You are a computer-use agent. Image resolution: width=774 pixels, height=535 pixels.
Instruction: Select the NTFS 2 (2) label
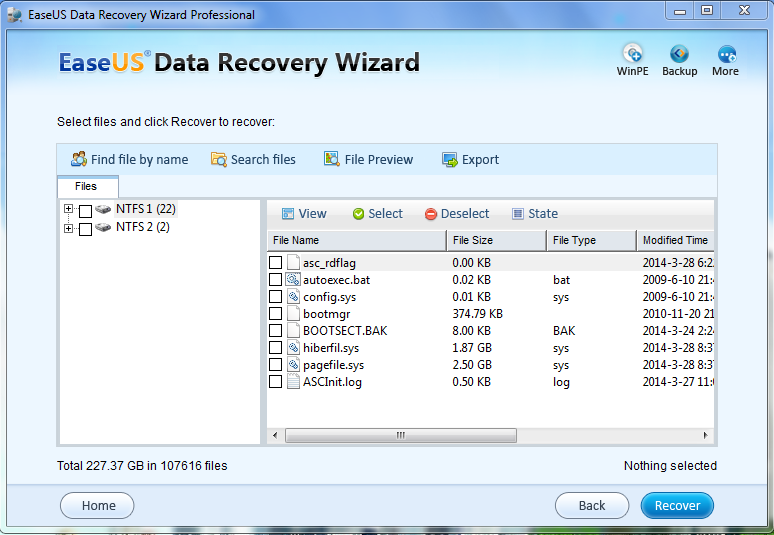143,227
